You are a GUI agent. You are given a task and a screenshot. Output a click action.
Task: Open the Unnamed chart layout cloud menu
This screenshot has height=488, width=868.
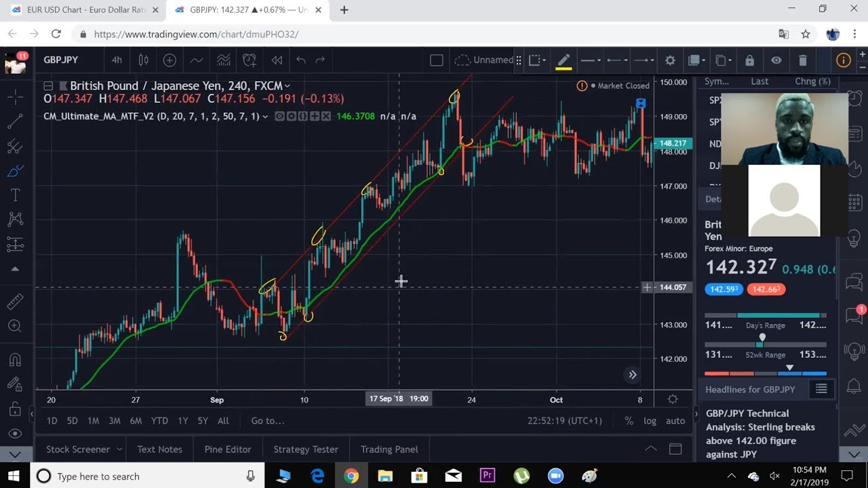(484, 60)
